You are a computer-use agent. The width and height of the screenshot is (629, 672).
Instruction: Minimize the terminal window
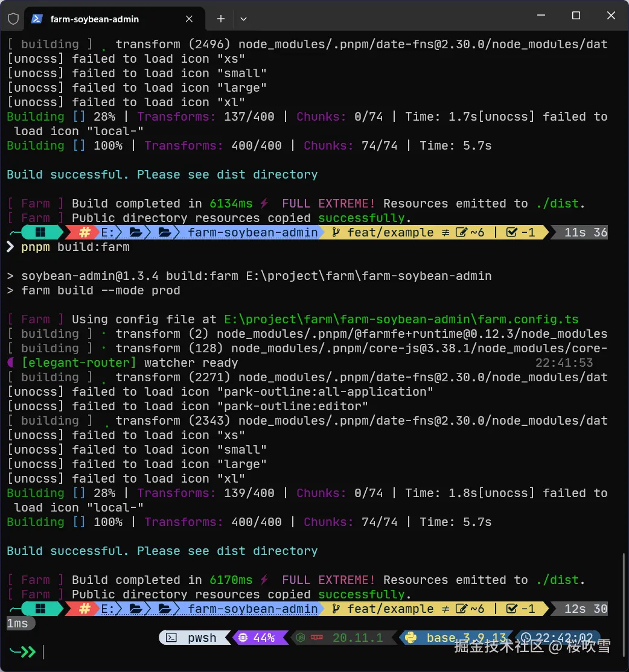pos(541,16)
